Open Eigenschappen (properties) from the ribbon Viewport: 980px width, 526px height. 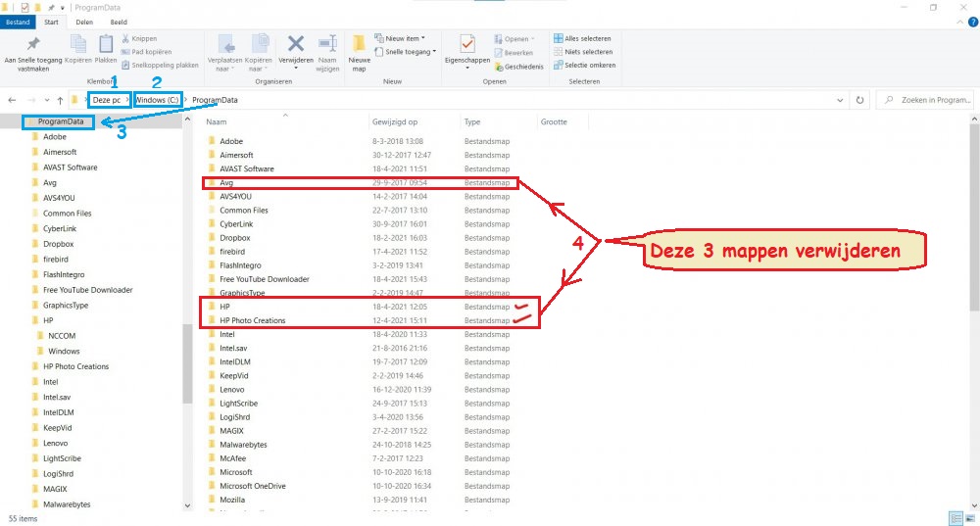tap(466, 45)
